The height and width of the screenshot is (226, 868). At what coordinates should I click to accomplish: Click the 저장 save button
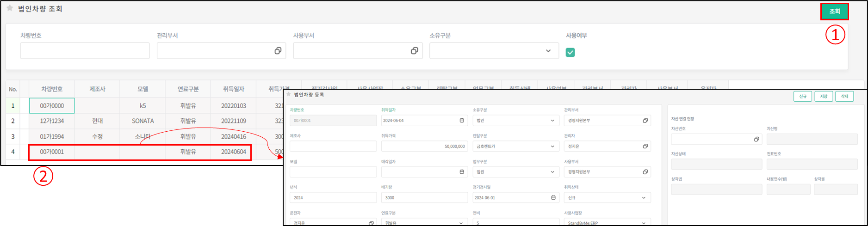(823, 96)
